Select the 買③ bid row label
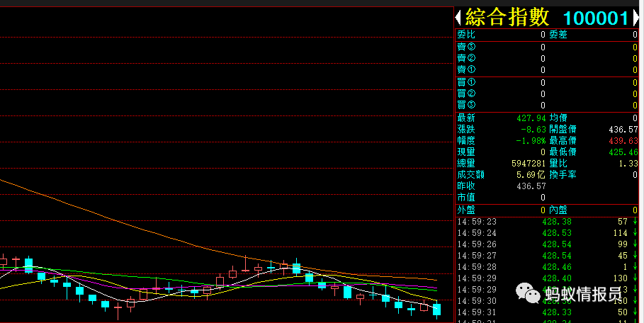The height and width of the screenshot is (323, 644). 466,105
